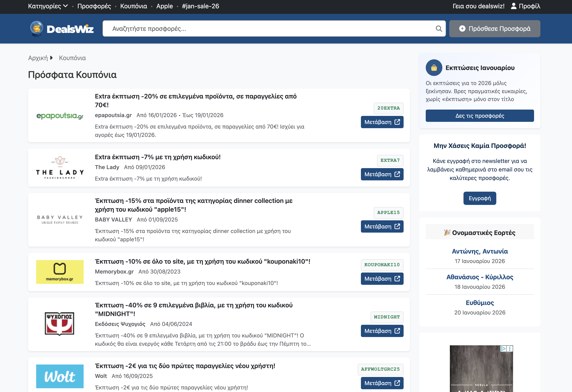Click the profile person icon
The width and height of the screenshot is (572, 392).
(514, 6)
